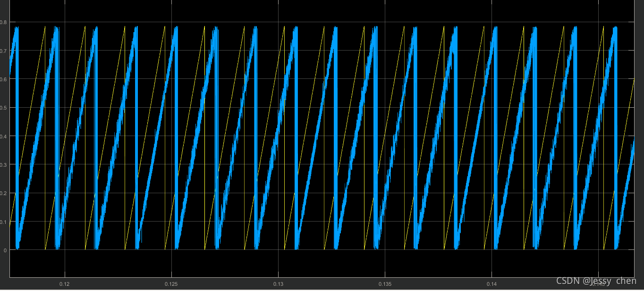This screenshot has height=291, width=644.
Task: Select the 0.7 y-axis tick label
Action: pos(3,51)
